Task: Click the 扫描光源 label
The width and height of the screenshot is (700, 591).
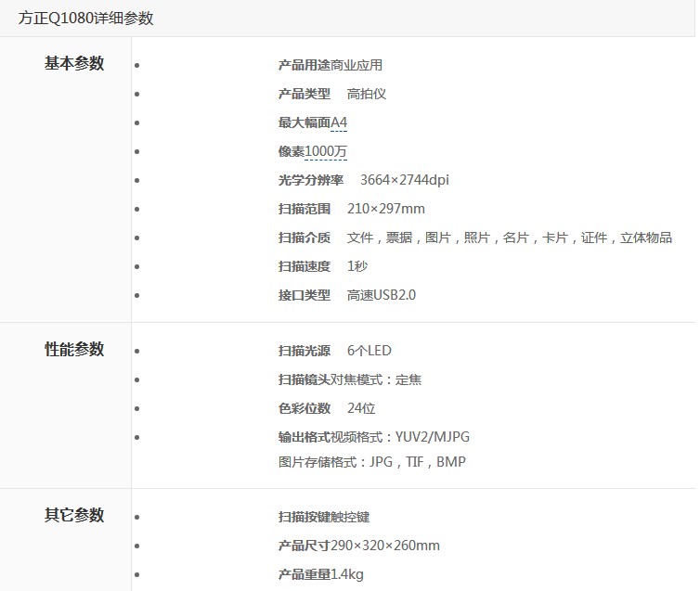Action: 304,351
